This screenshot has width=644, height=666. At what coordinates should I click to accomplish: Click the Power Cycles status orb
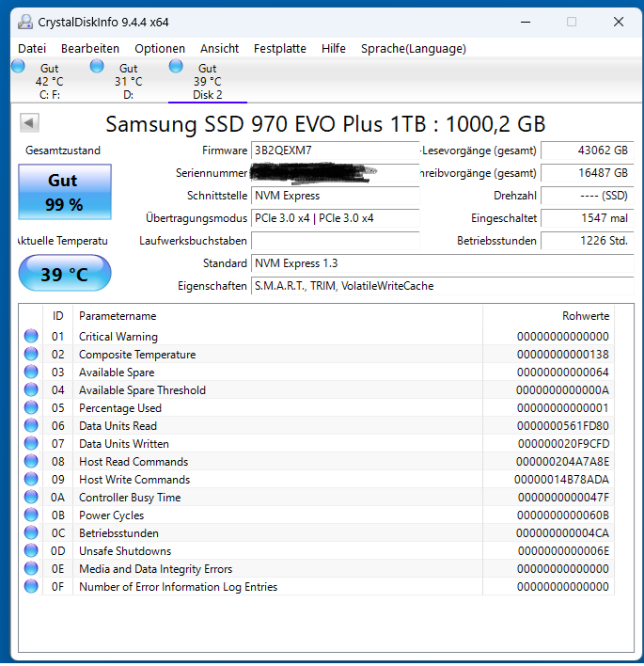[31, 515]
